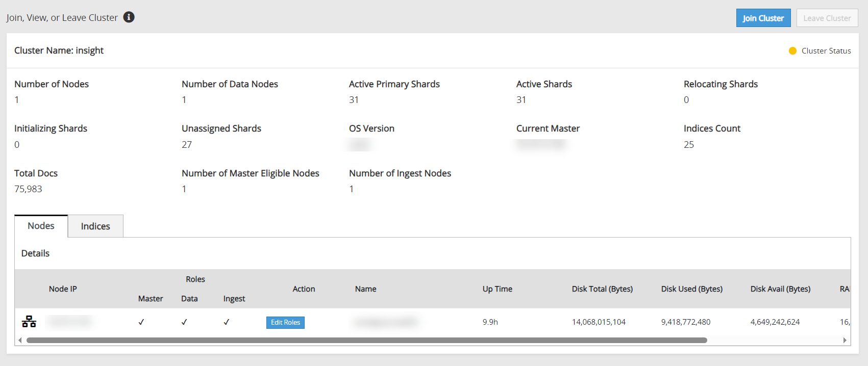Click the left scroll arrow of the table
868x366 pixels.
(x=20, y=340)
